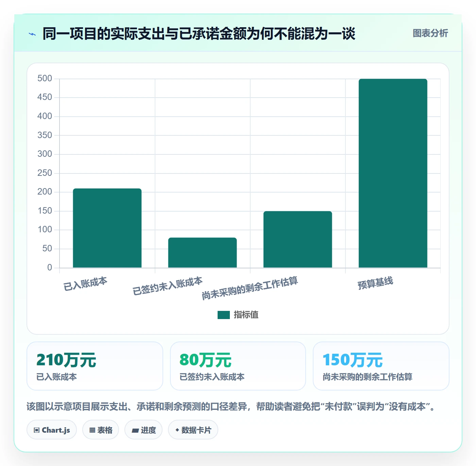Click the 指标值 legend label
476x466 pixels.
[246, 315]
